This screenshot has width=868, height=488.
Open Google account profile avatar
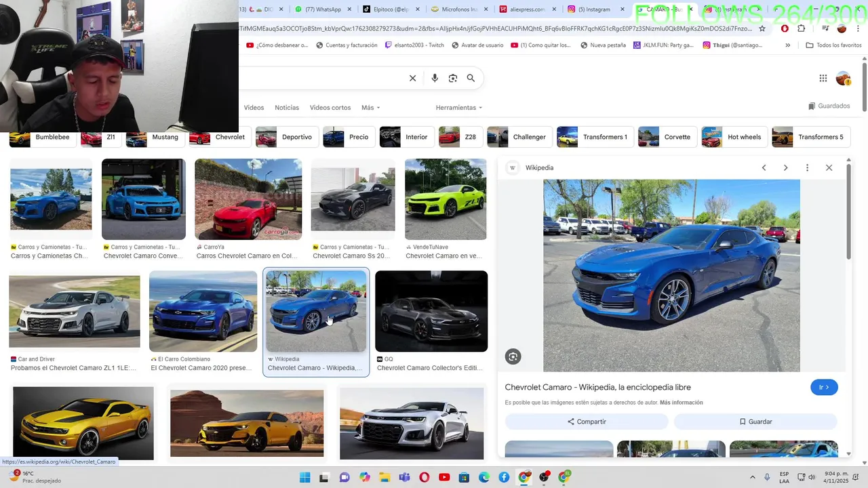843,78
